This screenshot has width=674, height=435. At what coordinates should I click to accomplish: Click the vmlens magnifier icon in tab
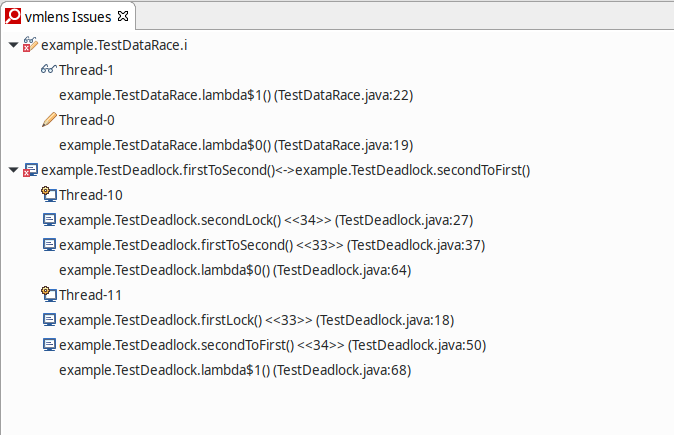click(13, 16)
